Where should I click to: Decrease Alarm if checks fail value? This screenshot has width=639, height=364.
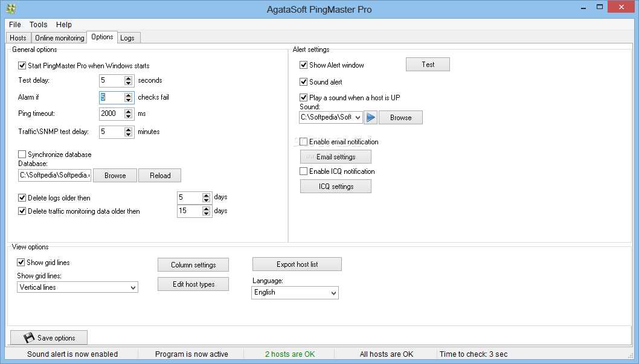point(129,100)
